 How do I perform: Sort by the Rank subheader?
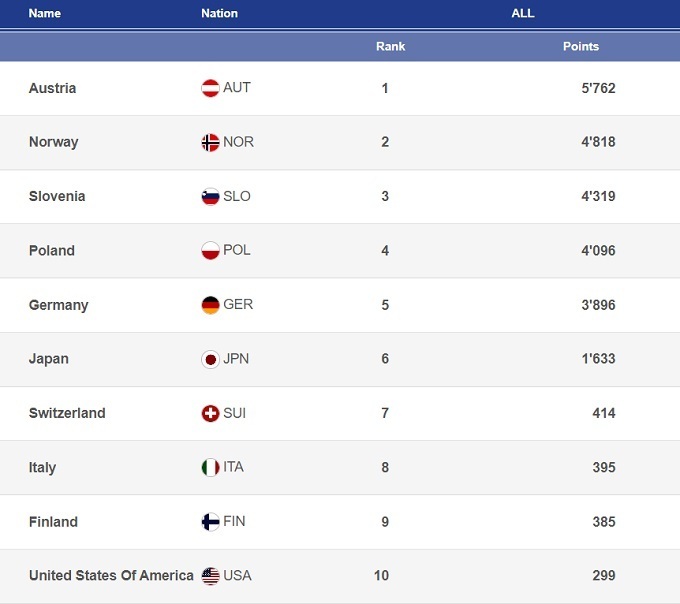coord(390,46)
